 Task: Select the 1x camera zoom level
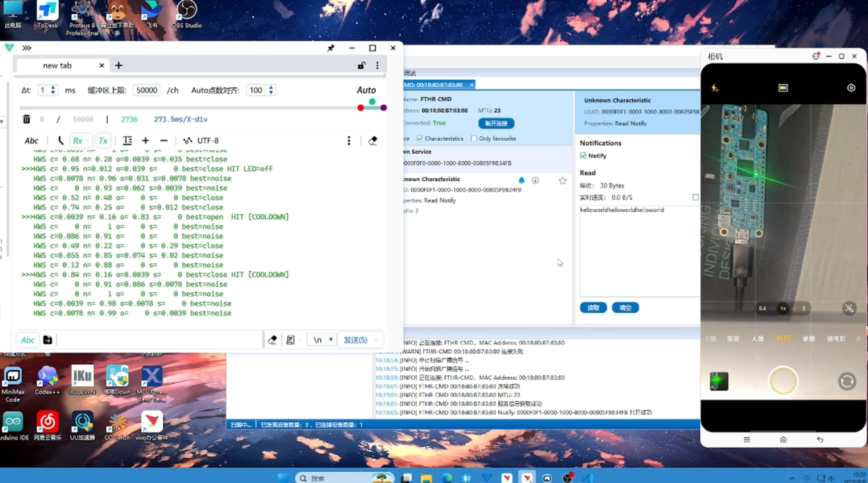pos(783,309)
